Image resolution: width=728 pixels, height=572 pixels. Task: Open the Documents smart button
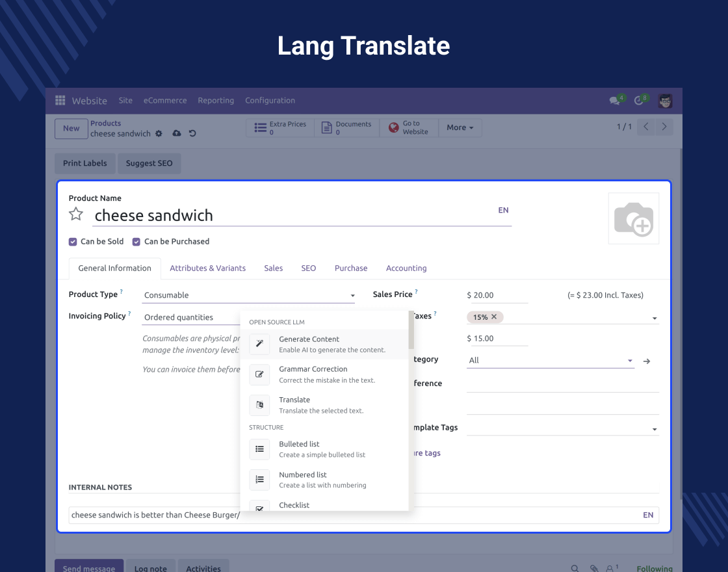pos(347,127)
